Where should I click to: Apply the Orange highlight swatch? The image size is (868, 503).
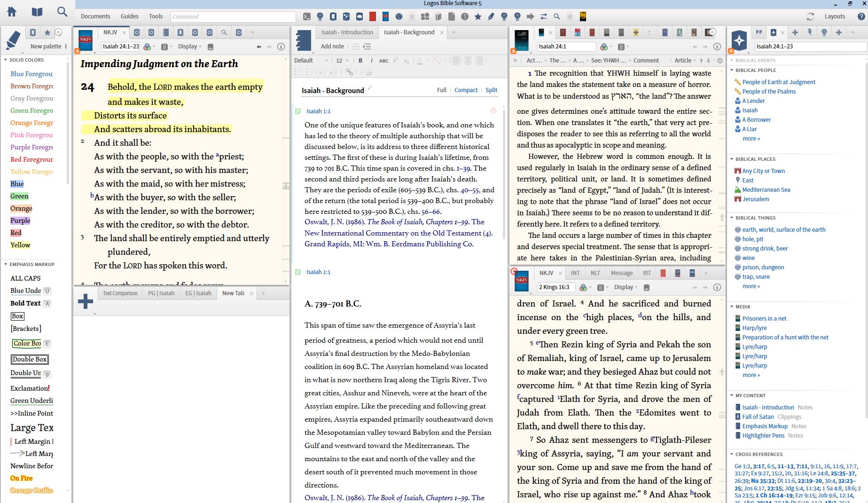21,208
